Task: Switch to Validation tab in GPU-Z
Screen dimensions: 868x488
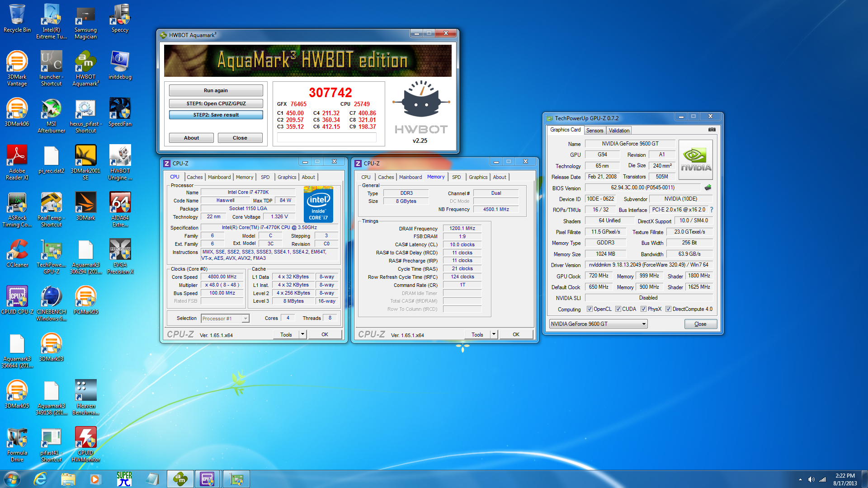Action: [x=619, y=131]
